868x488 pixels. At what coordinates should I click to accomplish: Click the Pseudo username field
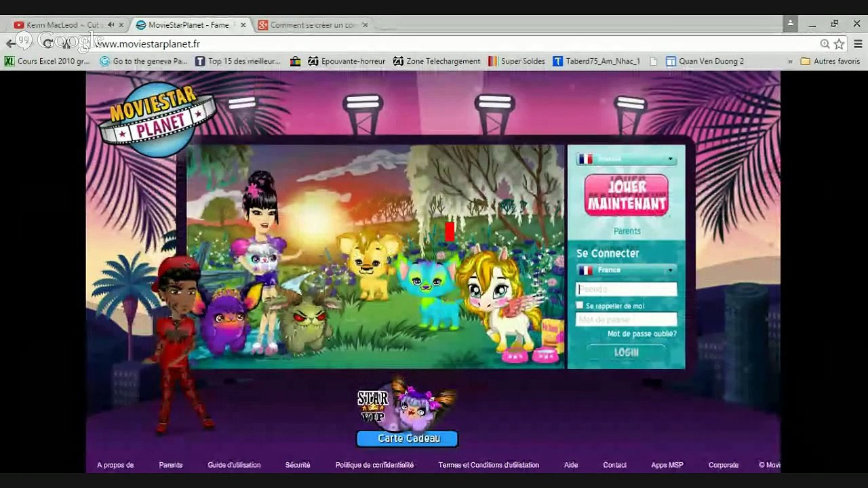pos(626,289)
